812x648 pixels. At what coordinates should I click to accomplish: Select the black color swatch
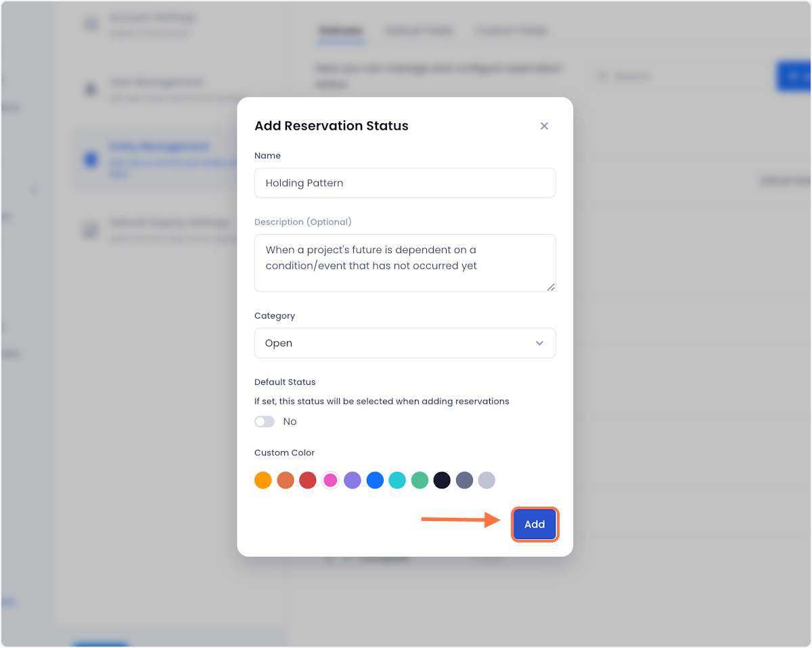(x=442, y=480)
